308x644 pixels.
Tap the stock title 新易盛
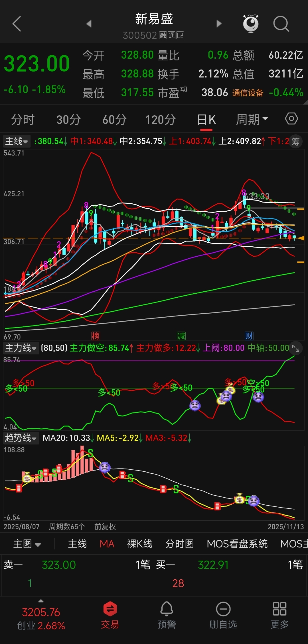154,19
